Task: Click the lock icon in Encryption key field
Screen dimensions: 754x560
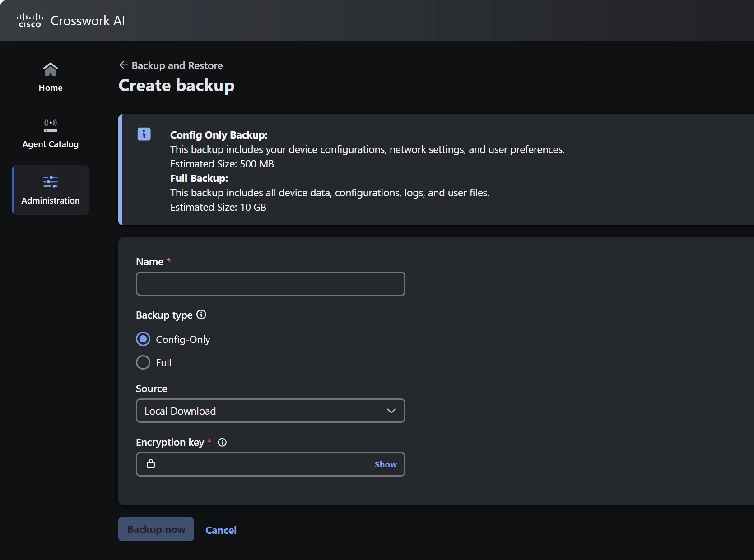Action: coord(151,463)
